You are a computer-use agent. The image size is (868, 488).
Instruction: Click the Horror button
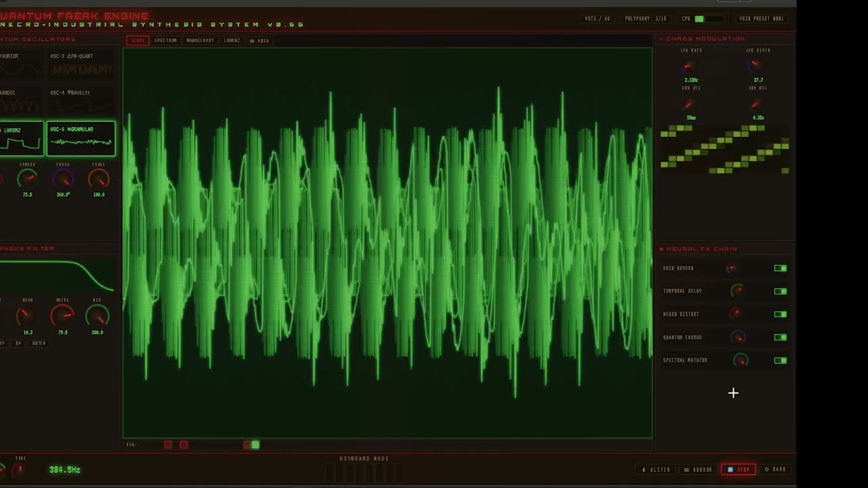698,470
